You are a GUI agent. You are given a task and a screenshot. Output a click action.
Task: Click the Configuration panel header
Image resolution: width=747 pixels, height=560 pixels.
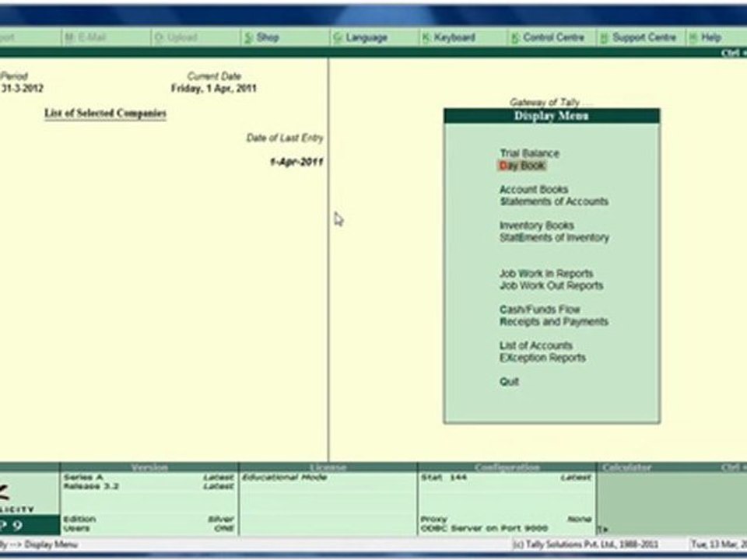point(507,467)
